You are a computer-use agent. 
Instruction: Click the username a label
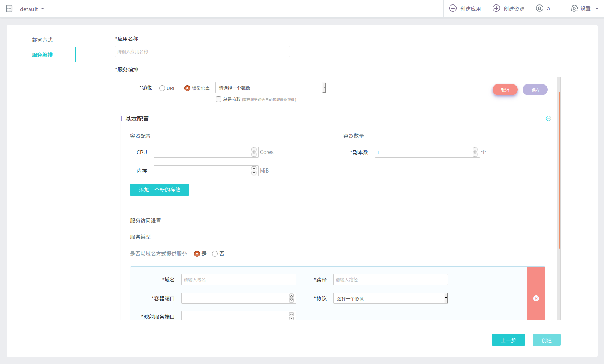point(548,9)
